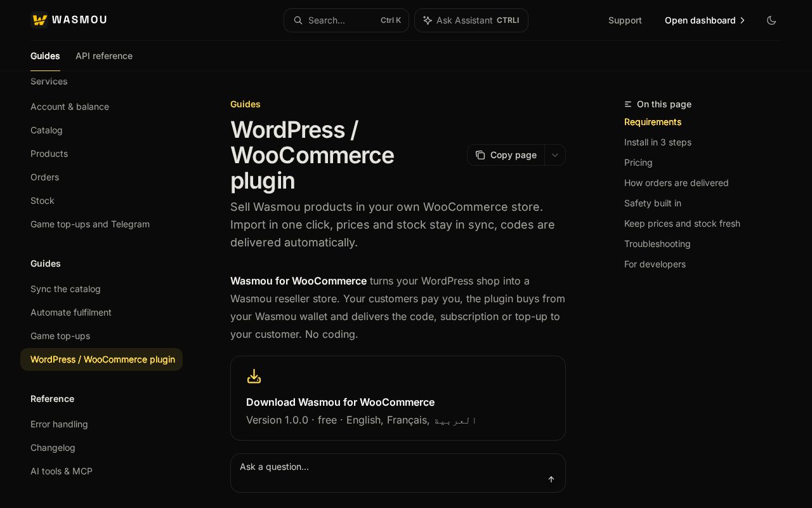
Task: Jump to How orders are delivered
Action: [x=676, y=183]
